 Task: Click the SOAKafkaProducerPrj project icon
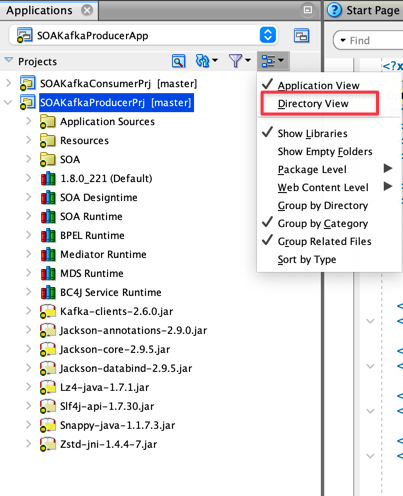tap(27, 102)
